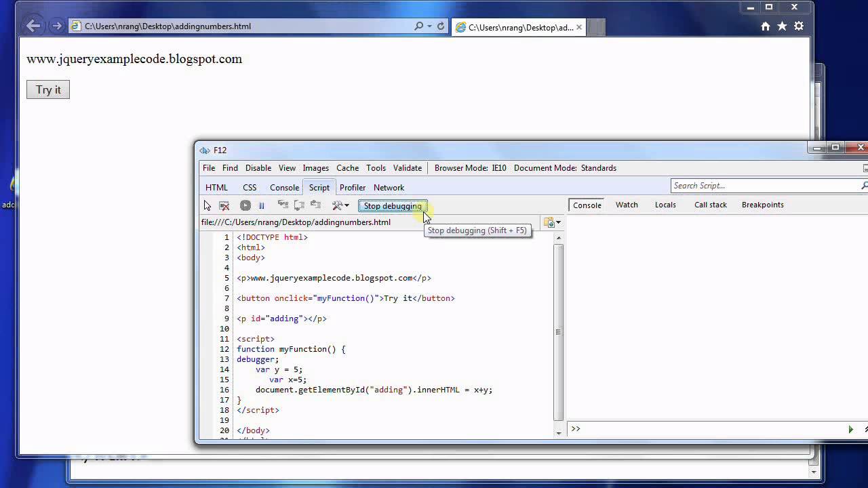Open the Call stack pane tab
The width and height of the screenshot is (868, 488).
click(711, 205)
